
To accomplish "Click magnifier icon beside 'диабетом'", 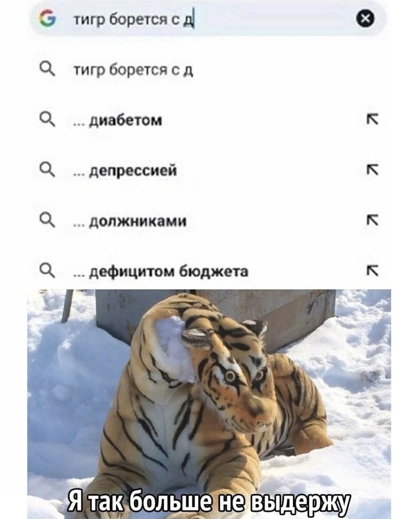I will pyautogui.click(x=45, y=120).
